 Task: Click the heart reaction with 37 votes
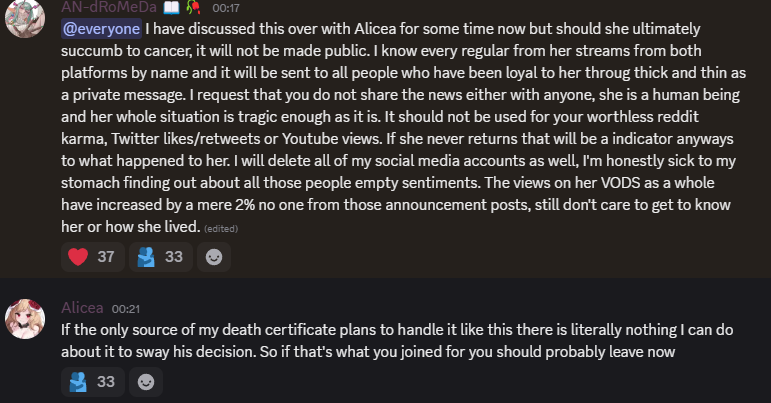tap(91, 257)
